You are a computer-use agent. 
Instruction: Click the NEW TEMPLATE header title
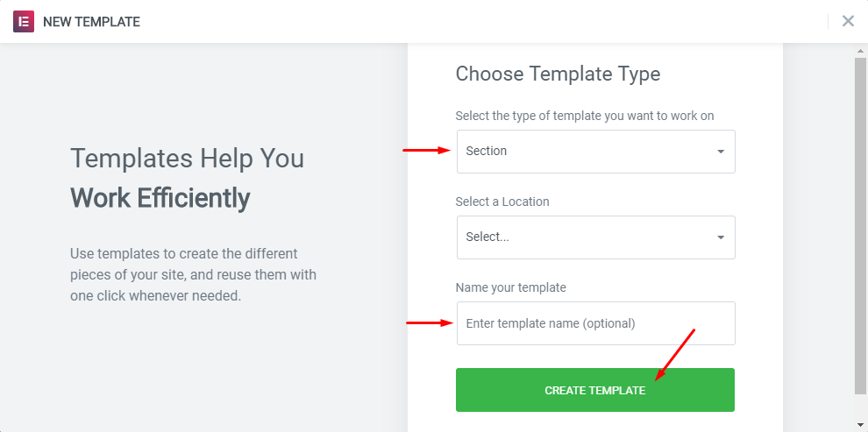[91, 22]
